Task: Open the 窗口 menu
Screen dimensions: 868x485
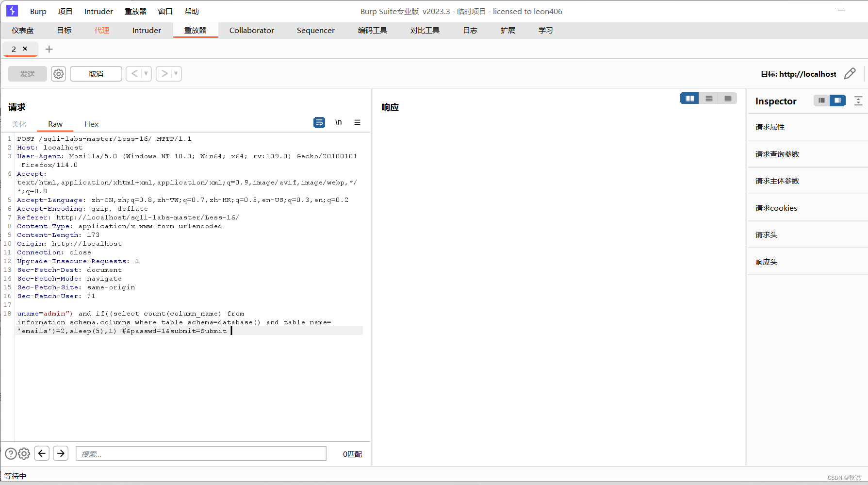Action: pos(165,11)
